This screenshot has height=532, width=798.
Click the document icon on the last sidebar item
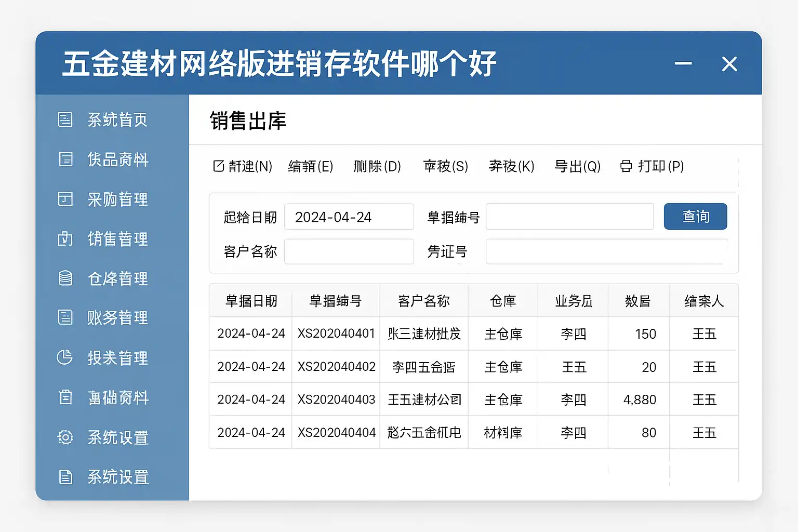click(x=65, y=476)
